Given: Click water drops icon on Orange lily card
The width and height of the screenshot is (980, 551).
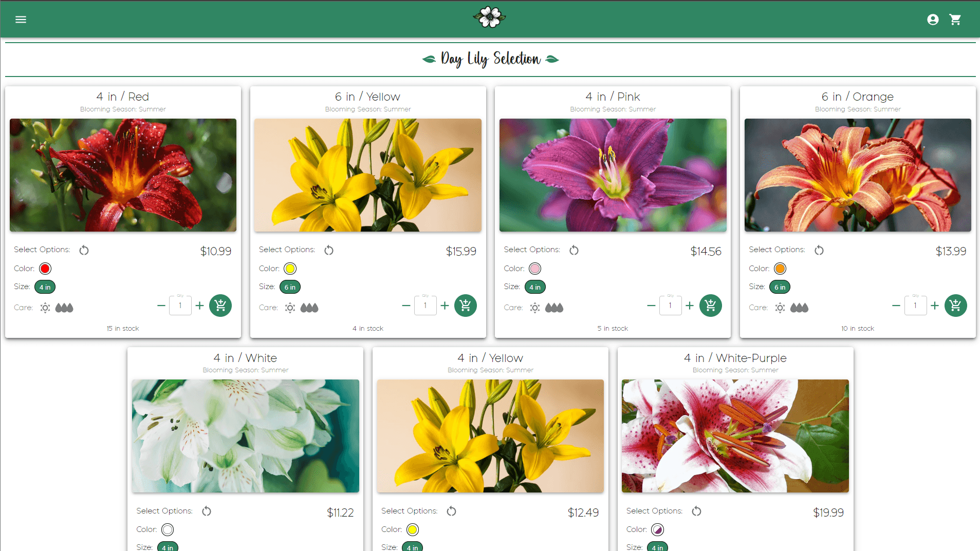Looking at the screenshot, I should pos(799,308).
